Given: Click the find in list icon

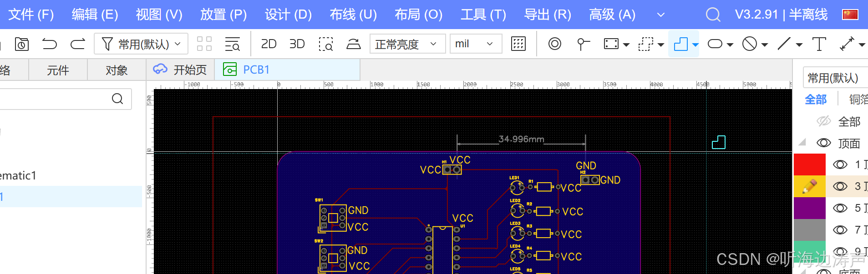Looking at the screenshot, I should click(x=232, y=44).
